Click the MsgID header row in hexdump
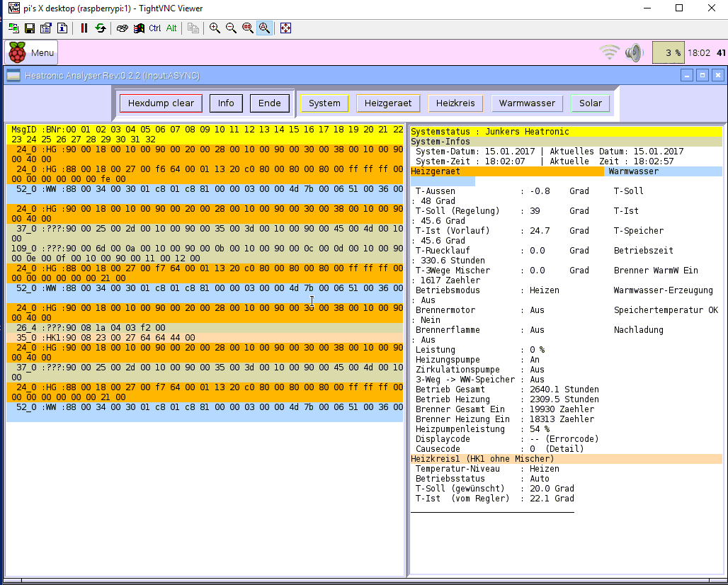Viewport: 728px width, 585px height. pyautogui.click(x=205, y=134)
